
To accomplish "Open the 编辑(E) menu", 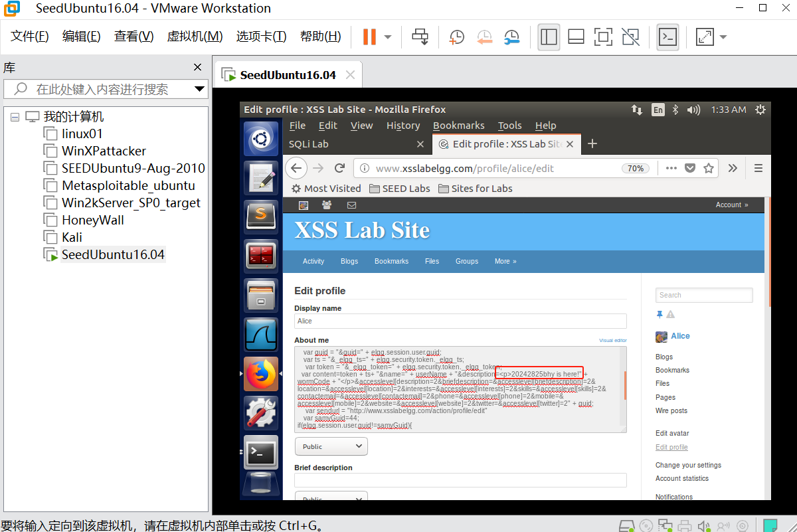I will click(x=82, y=37).
